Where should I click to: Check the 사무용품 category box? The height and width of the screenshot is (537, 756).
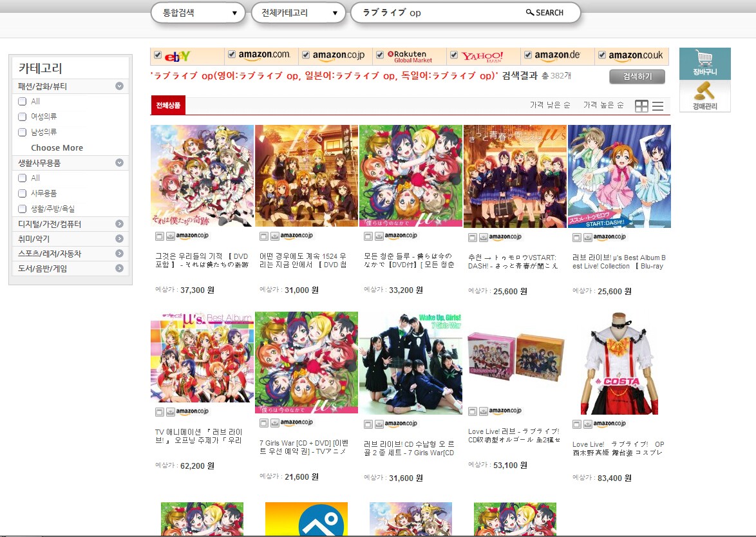point(22,193)
